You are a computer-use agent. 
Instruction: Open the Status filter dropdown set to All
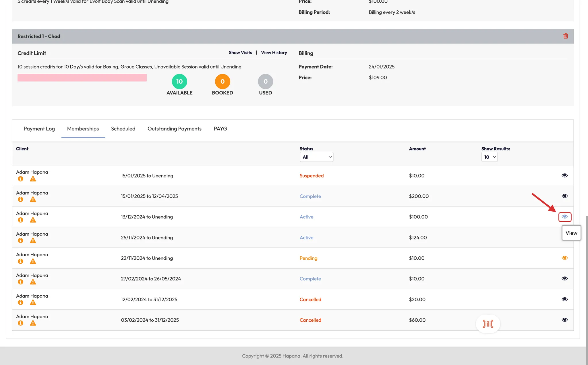pos(316,157)
